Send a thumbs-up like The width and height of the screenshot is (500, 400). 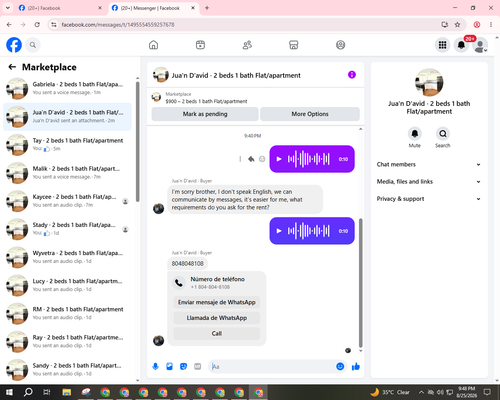coord(356,367)
